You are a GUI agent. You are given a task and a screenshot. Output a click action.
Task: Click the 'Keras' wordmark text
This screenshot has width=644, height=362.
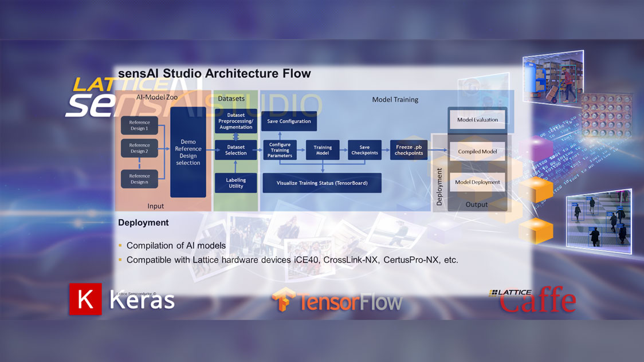point(142,300)
